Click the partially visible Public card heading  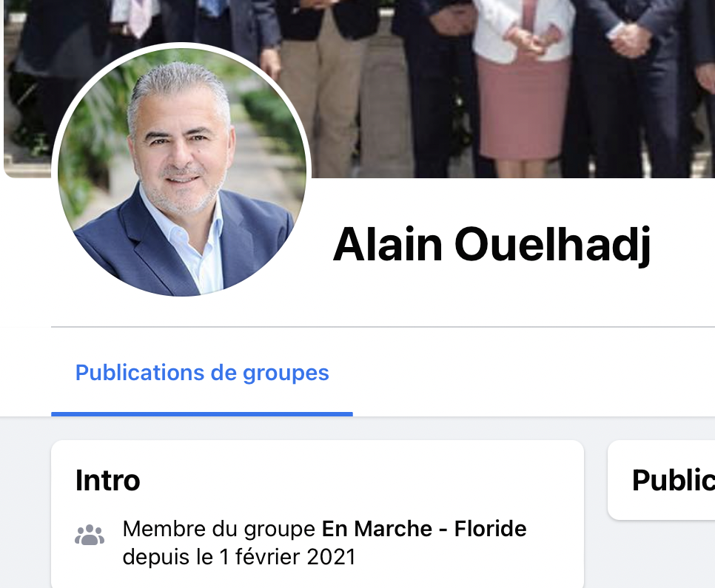(673, 481)
